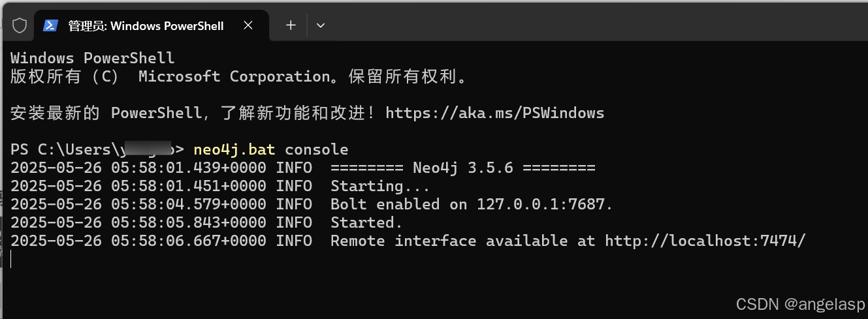Screen dimensions: 868x319
Task: Click the neo4j.bat command text
Action: (x=234, y=149)
